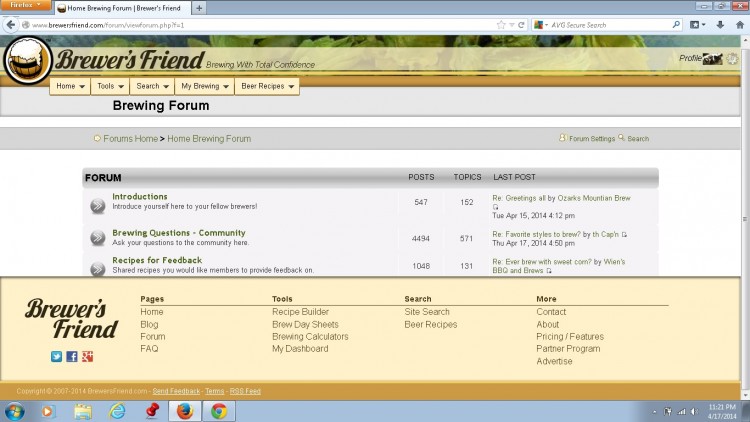Click the forum Search link near Forum Settings

(638, 138)
